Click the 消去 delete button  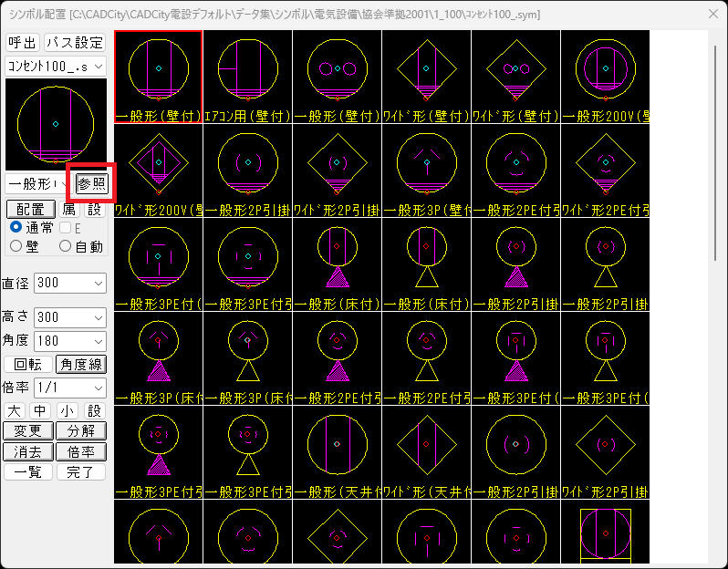click(x=28, y=451)
